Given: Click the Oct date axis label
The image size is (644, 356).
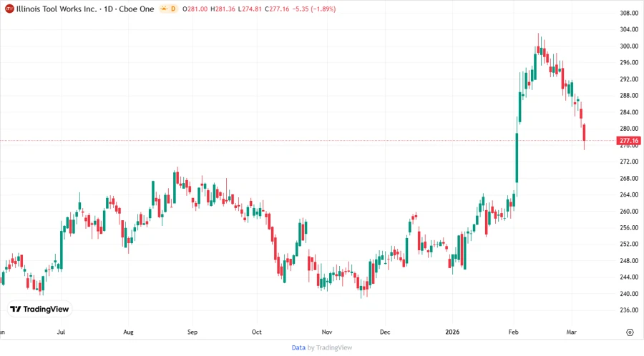Looking at the screenshot, I should pyautogui.click(x=256, y=332).
